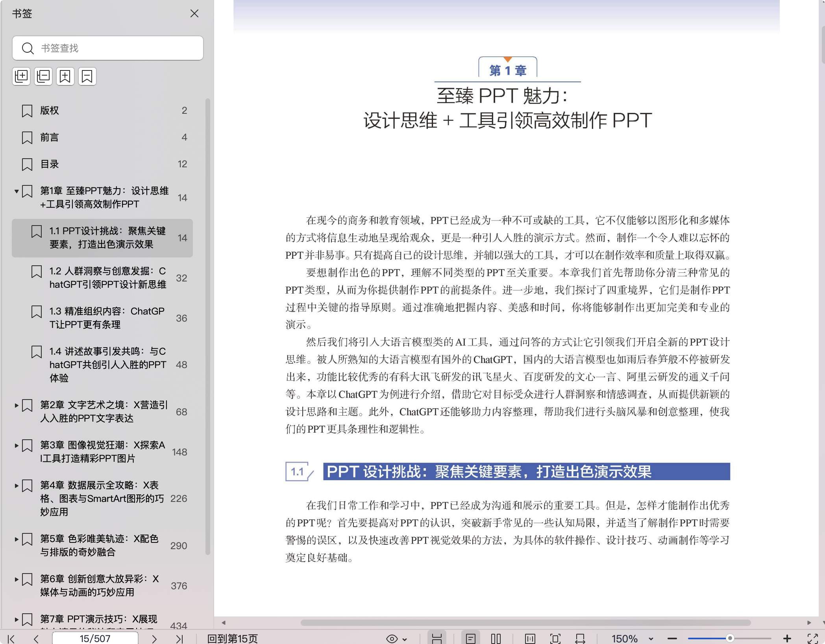Click the bookmark icon beside 1.3 精准组织内容
This screenshot has height=644, width=825.
pos(36,312)
